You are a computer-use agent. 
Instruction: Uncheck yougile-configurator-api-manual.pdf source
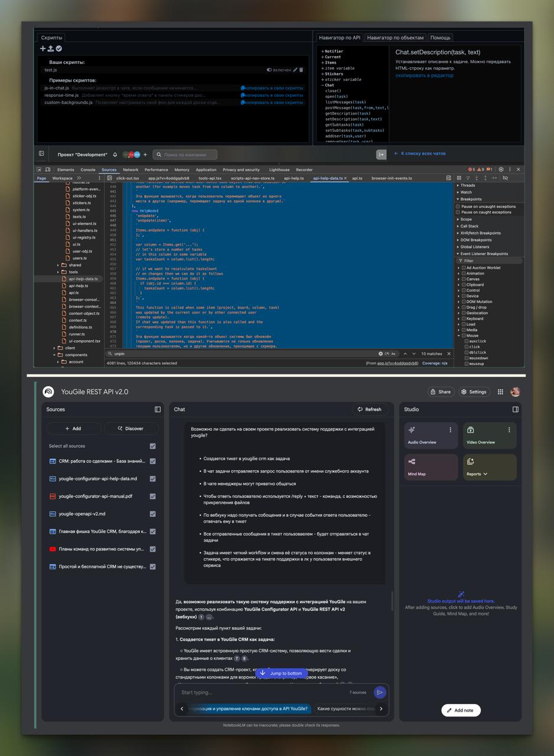click(153, 496)
